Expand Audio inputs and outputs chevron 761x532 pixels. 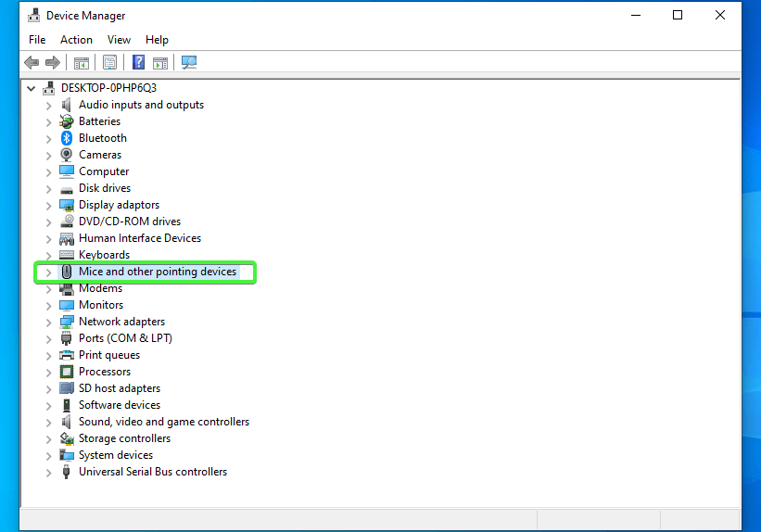(x=48, y=106)
